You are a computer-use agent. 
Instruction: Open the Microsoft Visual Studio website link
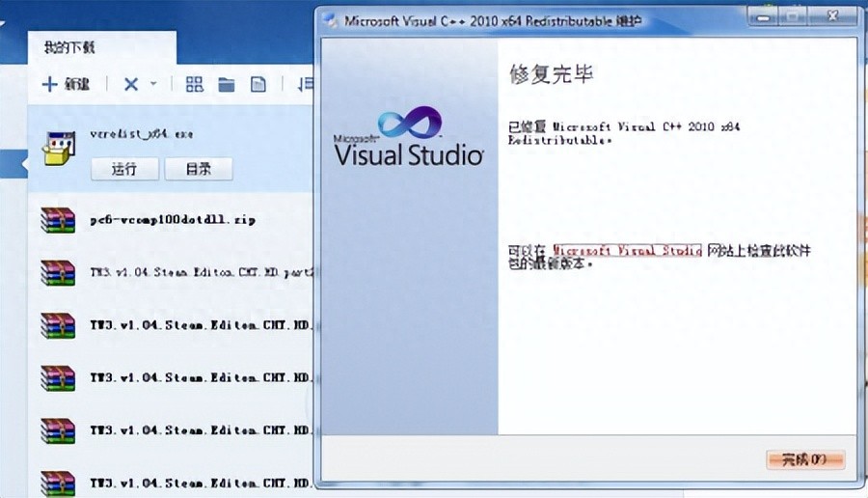coord(627,251)
